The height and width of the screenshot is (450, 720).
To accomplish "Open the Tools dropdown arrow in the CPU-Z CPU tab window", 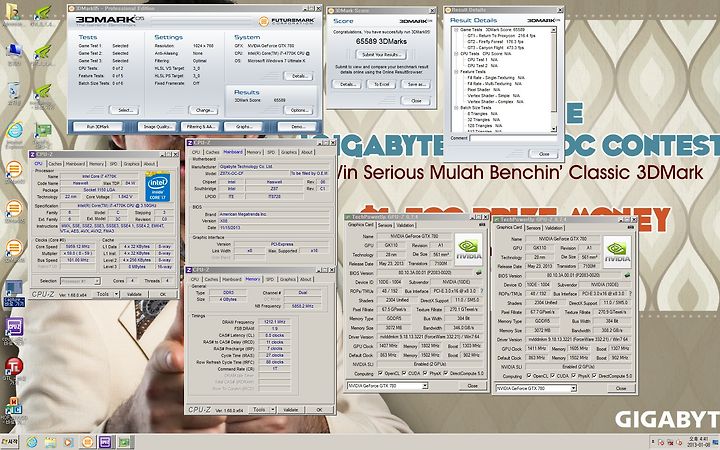I will (116, 294).
